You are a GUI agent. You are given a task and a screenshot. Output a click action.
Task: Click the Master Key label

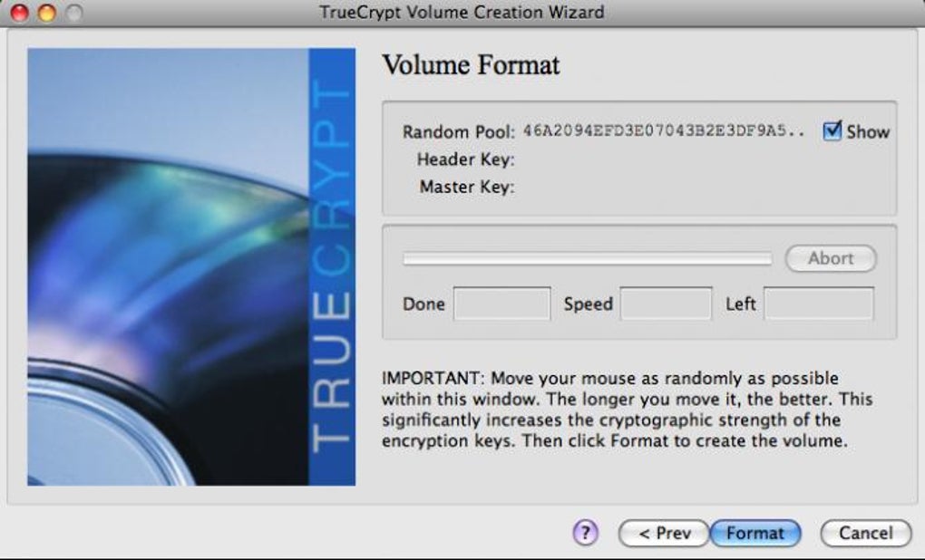click(467, 187)
